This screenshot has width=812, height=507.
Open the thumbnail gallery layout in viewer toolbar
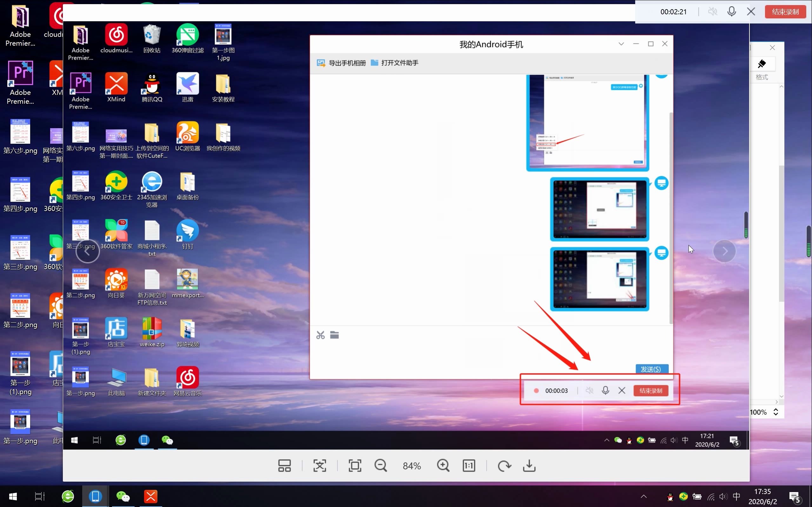pyautogui.click(x=284, y=465)
